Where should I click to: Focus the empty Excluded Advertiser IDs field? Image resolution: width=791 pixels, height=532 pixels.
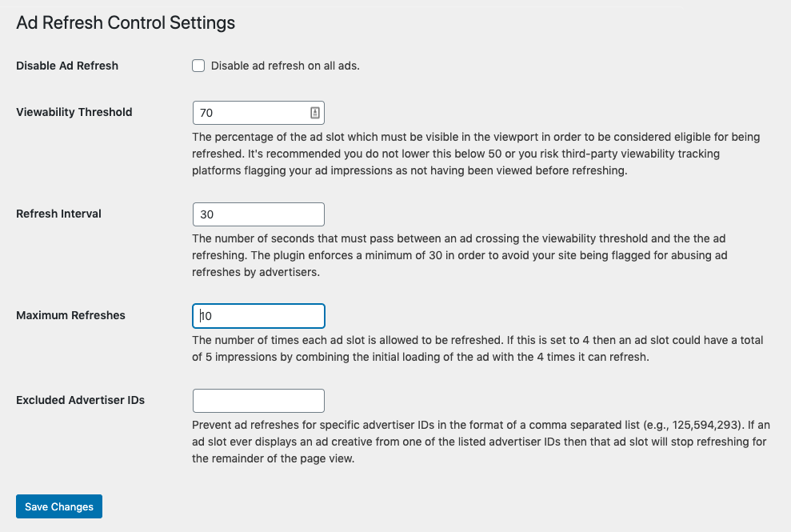tap(258, 401)
